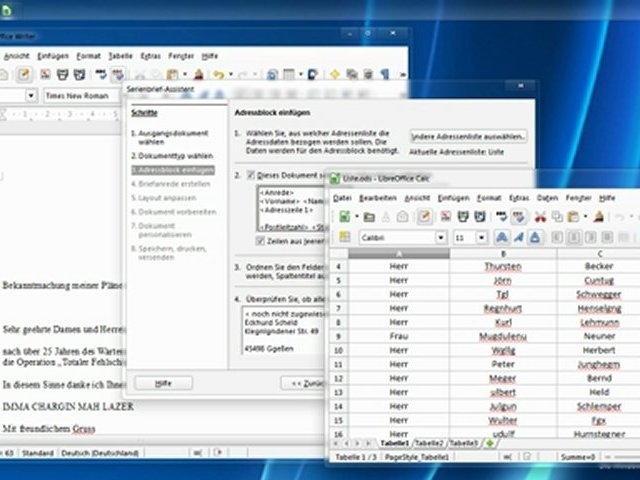Click 'Andere Adressenliste auswählen' button
Viewport: 640px width, 480px height.
[x=469, y=135]
